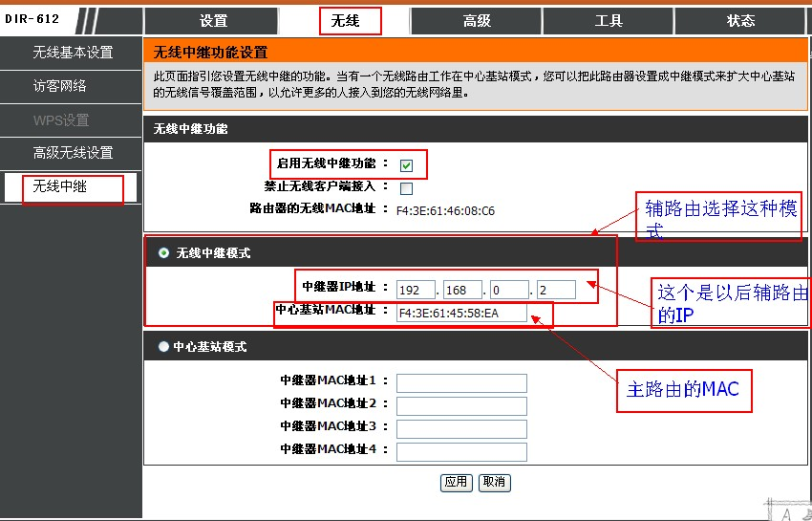
Task: Open 高级无线设置 sidebar item
Action: click(x=73, y=153)
